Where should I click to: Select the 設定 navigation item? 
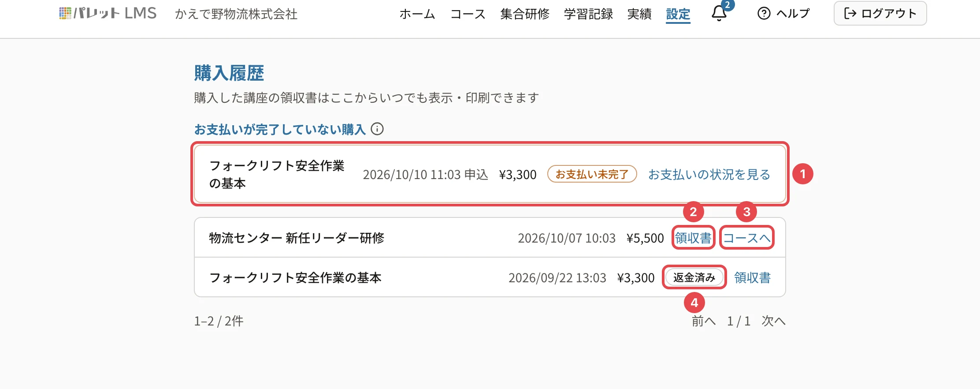678,14
